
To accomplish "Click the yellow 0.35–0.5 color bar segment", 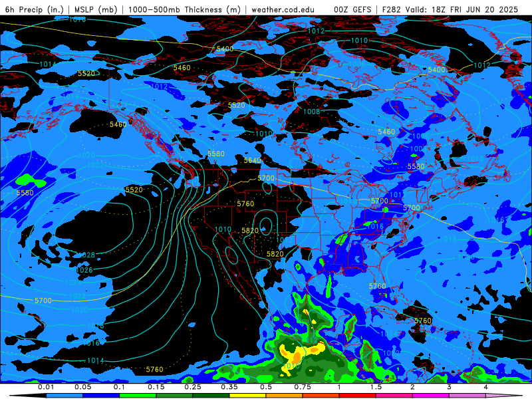I will click(247, 396).
